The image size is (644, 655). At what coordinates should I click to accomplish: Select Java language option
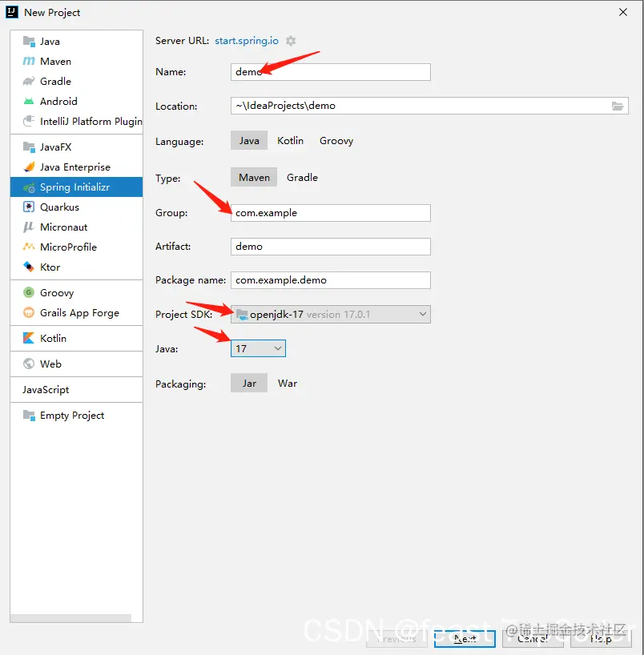coord(249,140)
